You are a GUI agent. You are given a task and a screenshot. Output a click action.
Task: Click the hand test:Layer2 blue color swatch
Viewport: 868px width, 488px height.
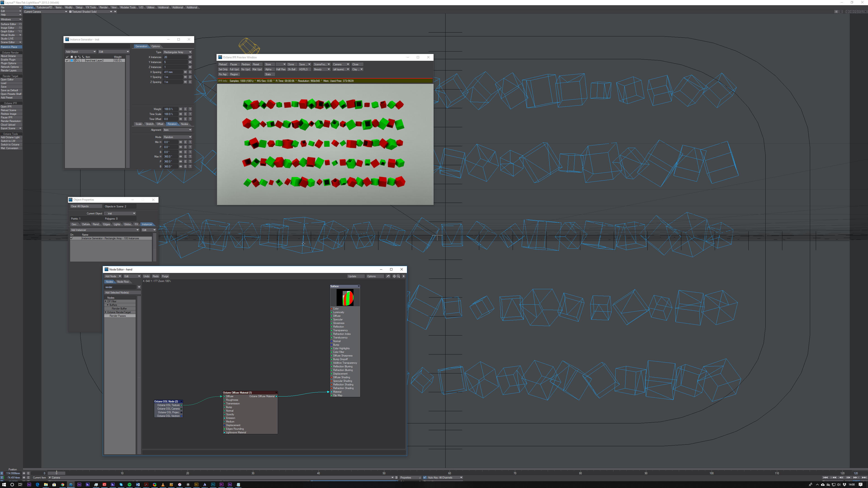tap(72, 61)
